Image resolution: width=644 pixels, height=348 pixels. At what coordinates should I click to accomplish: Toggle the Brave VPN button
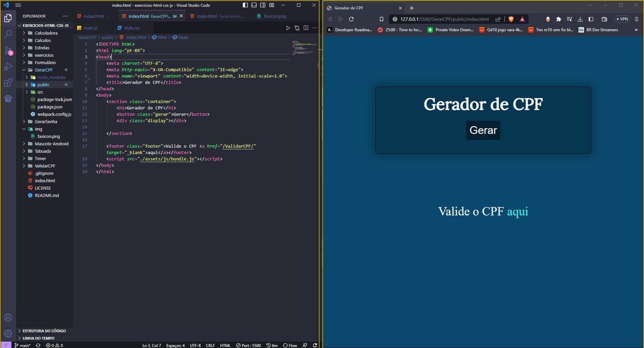tap(622, 19)
